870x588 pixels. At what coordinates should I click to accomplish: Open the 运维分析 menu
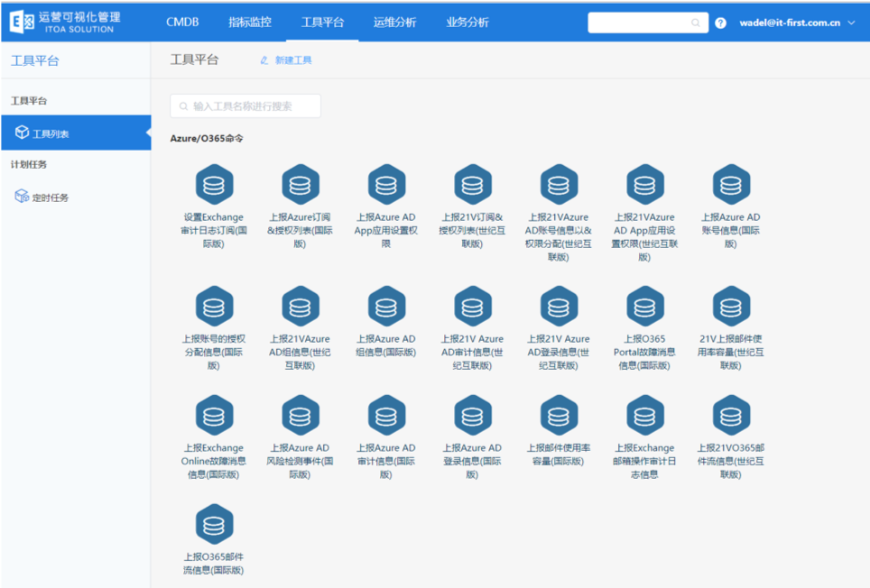[x=394, y=23]
